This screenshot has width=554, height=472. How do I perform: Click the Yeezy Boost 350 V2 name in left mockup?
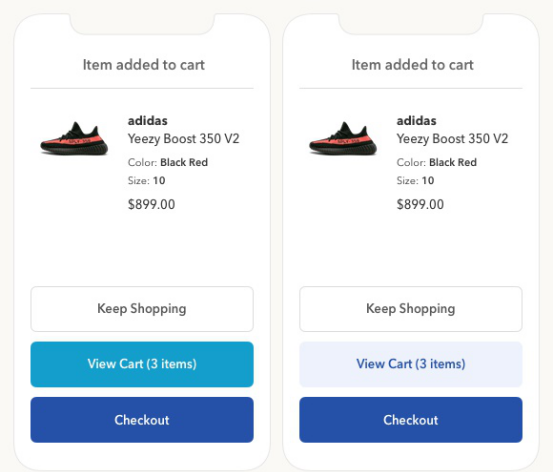click(184, 139)
